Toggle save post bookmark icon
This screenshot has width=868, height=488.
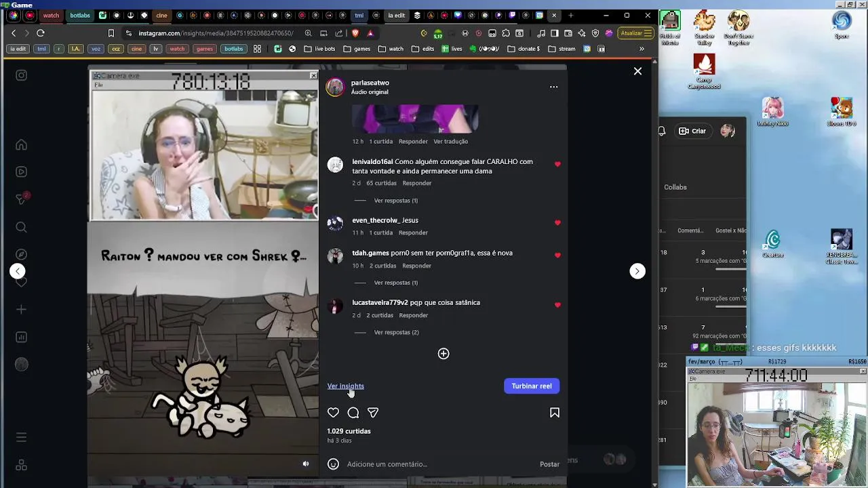555,412
